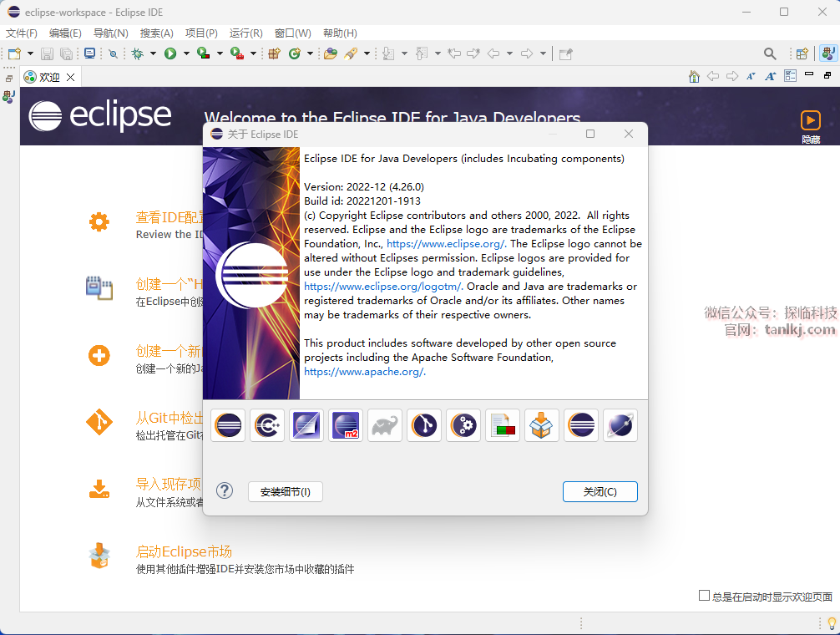Open the 帮助(H) menu
This screenshot has width=840, height=635.
(x=339, y=33)
